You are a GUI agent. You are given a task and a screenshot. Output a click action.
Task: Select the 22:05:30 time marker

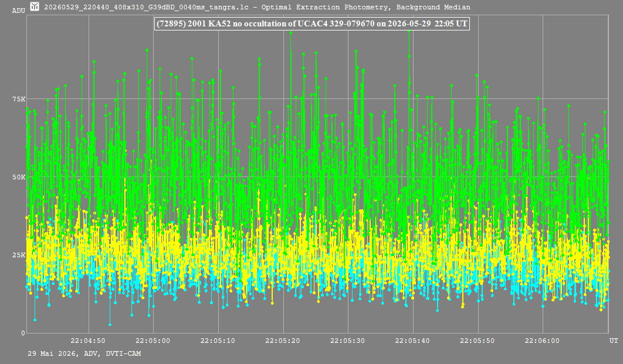tap(347, 341)
